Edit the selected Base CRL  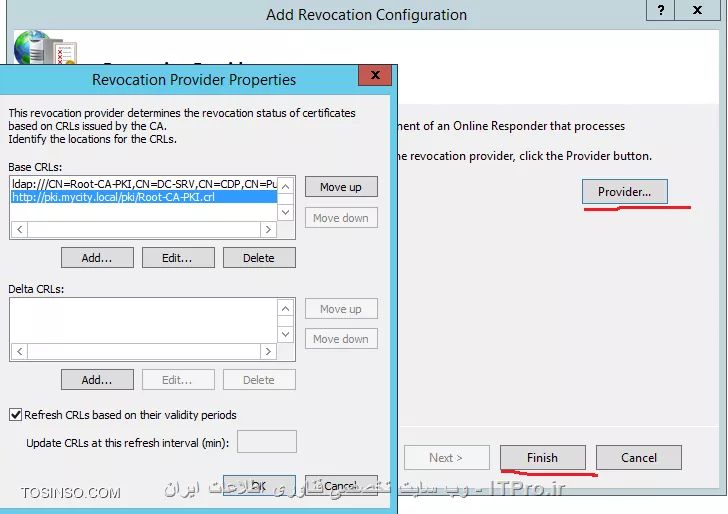click(178, 258)
